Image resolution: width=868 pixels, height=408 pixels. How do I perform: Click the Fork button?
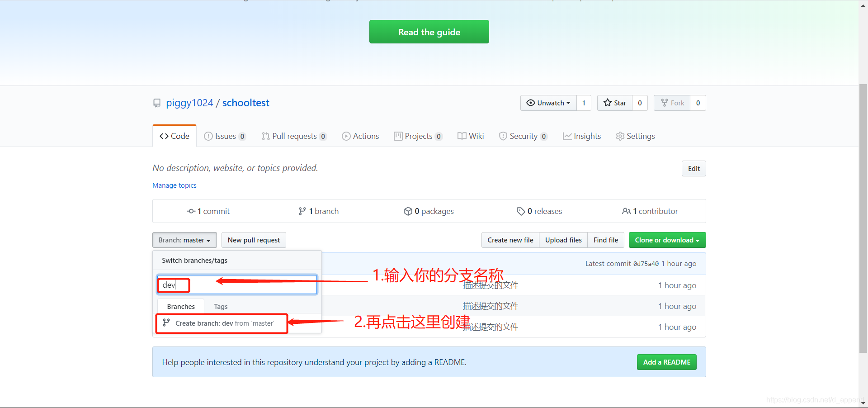[x=672, y=103]
